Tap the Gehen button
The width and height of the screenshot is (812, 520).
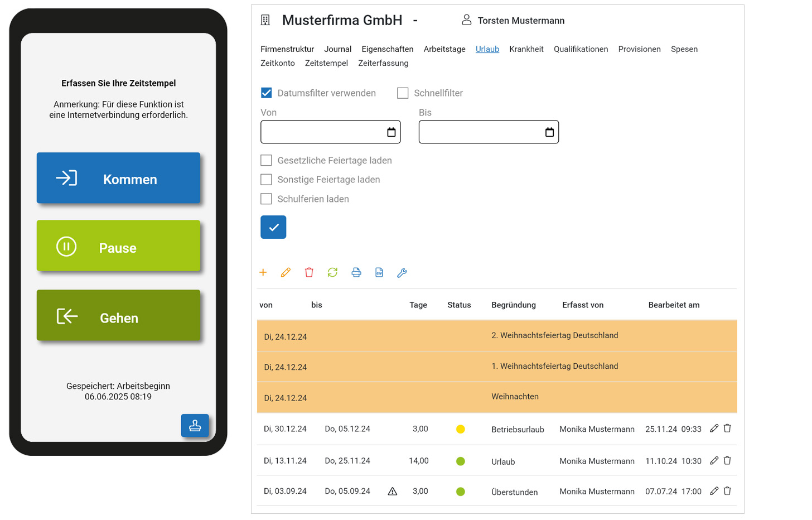pos(118,316)
